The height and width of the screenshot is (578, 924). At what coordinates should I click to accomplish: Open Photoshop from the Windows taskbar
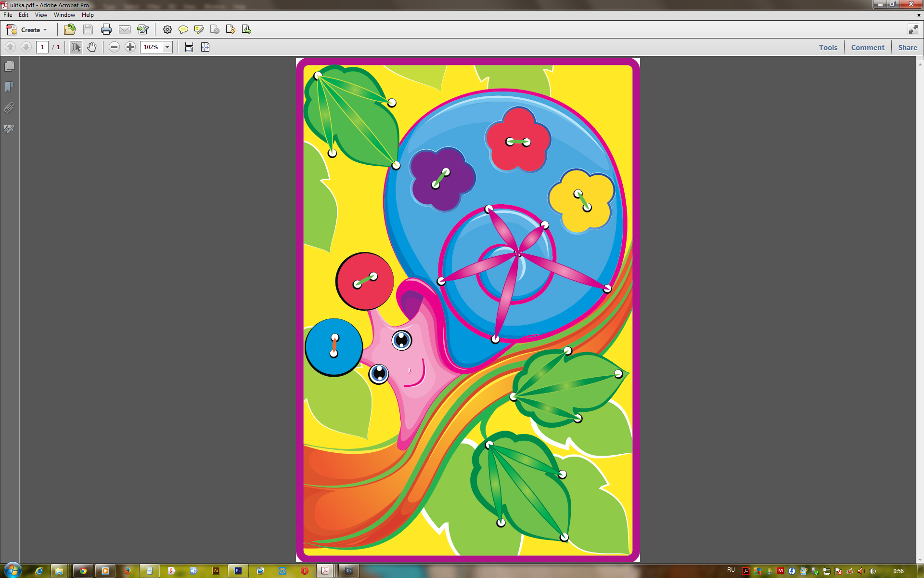tap(238, 571)
